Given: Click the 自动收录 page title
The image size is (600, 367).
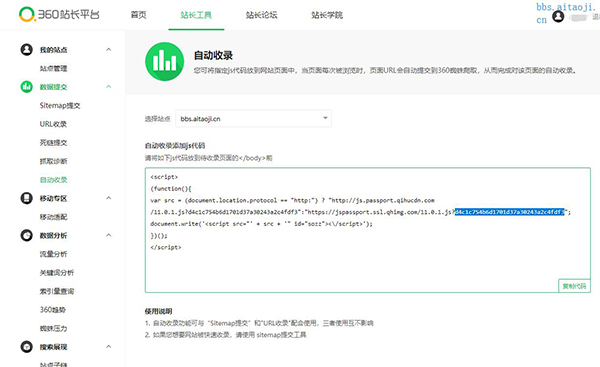Looking at the screenshot, I should [x=213, y=55].
